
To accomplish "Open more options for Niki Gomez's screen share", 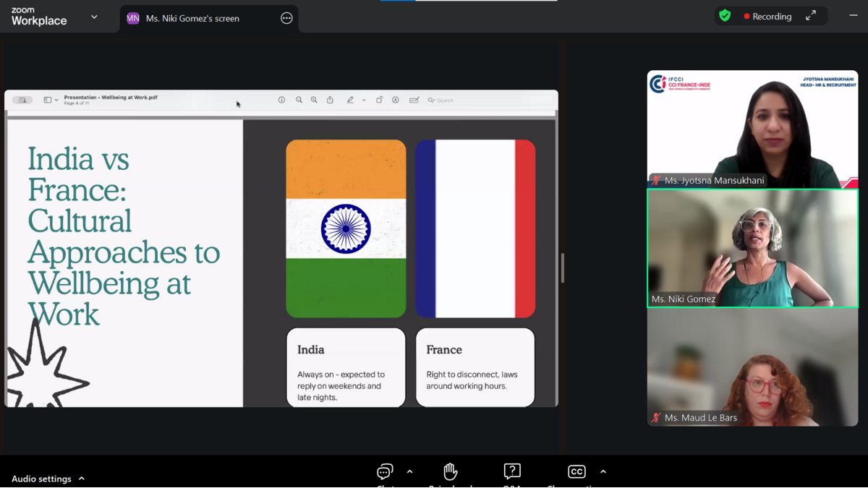I will [286, 18].
